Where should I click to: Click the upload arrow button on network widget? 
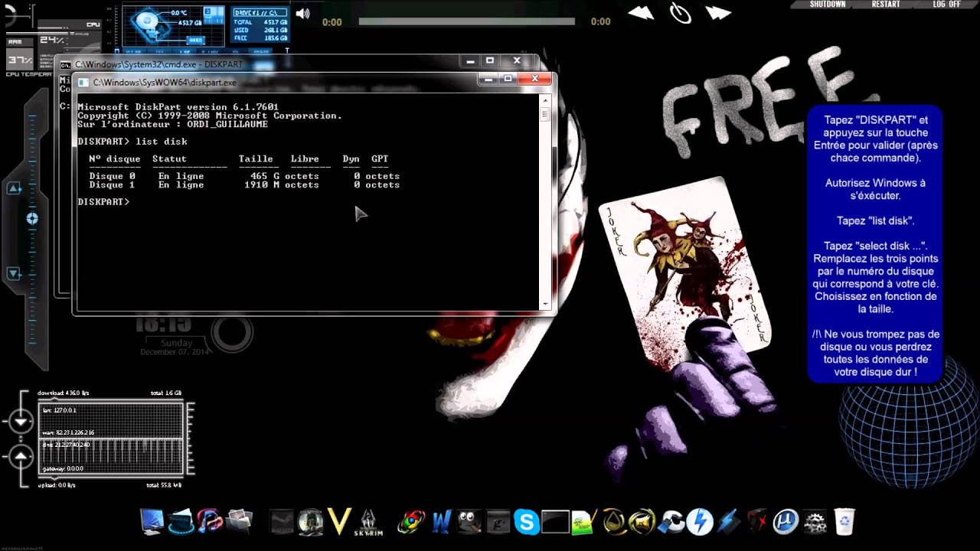coord(21,458)
